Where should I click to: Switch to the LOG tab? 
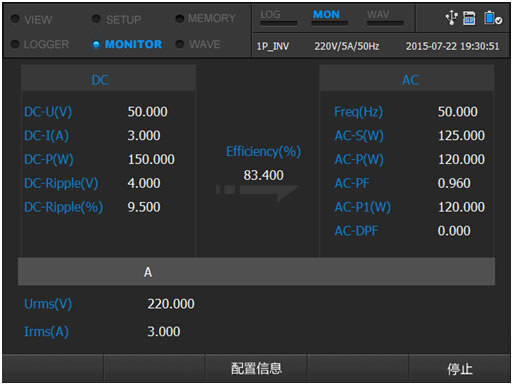[x=278, y=17]
